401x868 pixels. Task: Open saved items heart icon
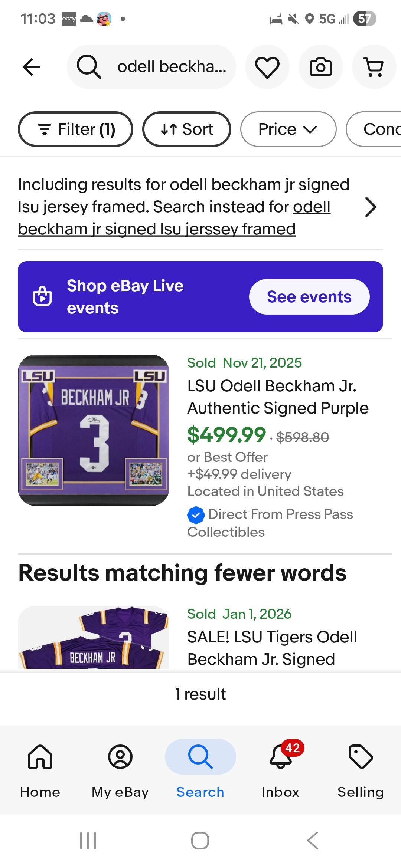(x=267, y=67)
